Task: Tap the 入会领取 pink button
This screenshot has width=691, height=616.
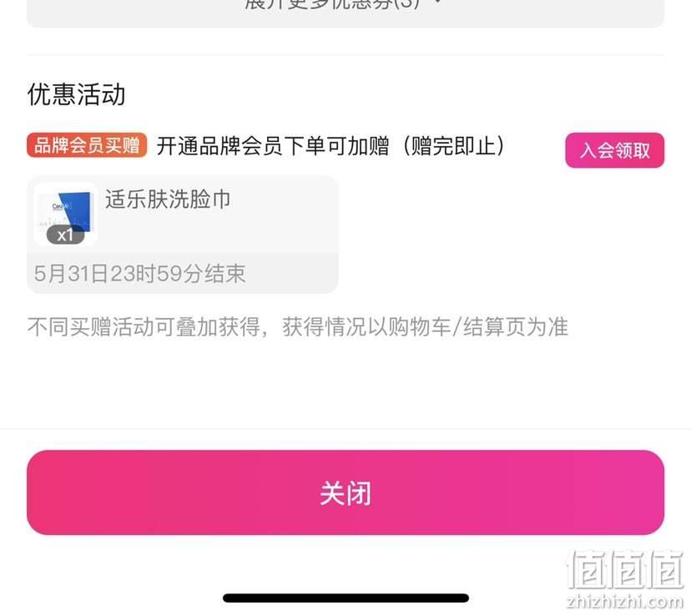Action: (614, 150)
